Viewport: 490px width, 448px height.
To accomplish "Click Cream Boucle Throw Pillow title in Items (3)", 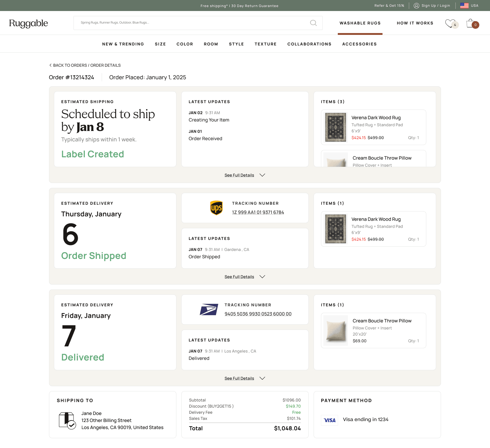I will pyautogui.click(x=382, y=158).
